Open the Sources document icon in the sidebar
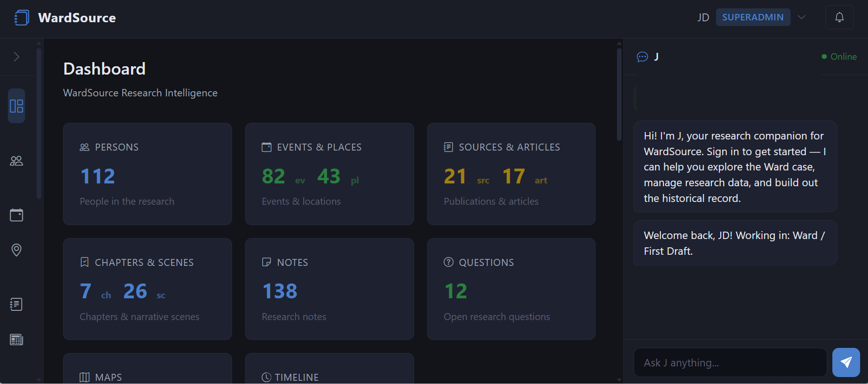Screen dimensions: 868x384 tap(17, 304)
